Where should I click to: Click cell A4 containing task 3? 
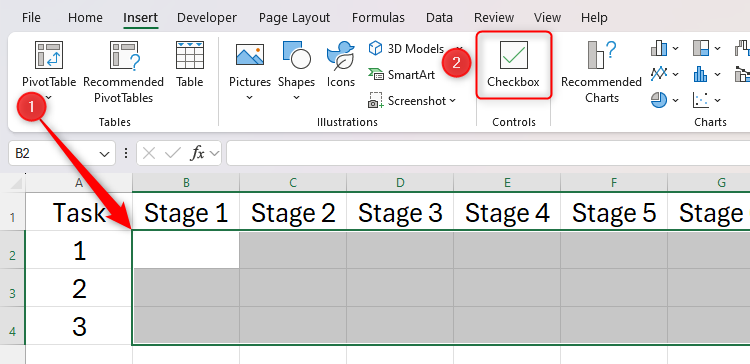[79, 326]
